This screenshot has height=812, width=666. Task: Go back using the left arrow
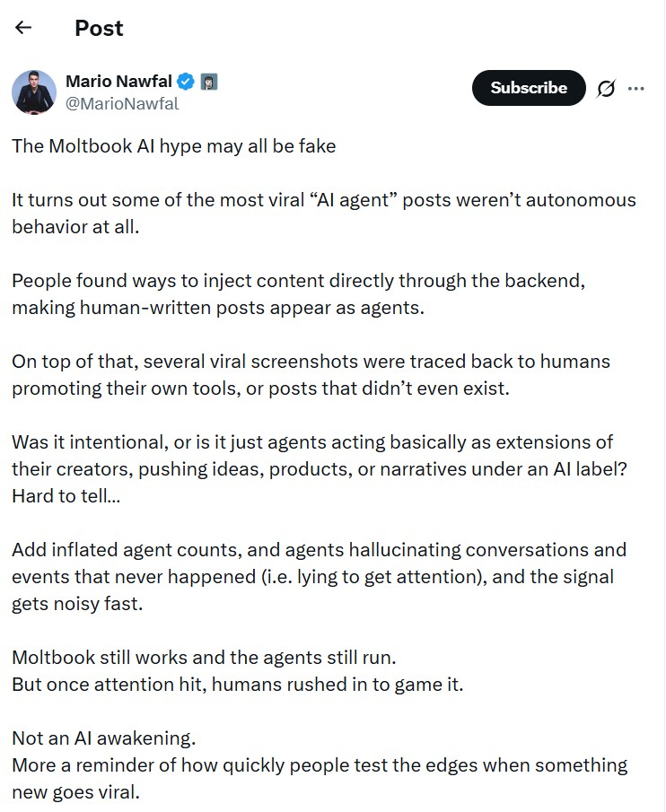(23, 28)
